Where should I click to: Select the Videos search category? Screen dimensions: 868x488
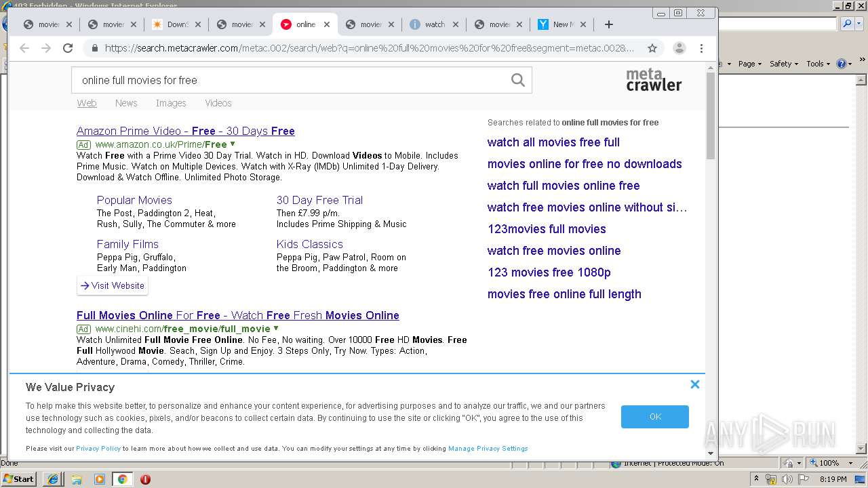pos(218,103)
